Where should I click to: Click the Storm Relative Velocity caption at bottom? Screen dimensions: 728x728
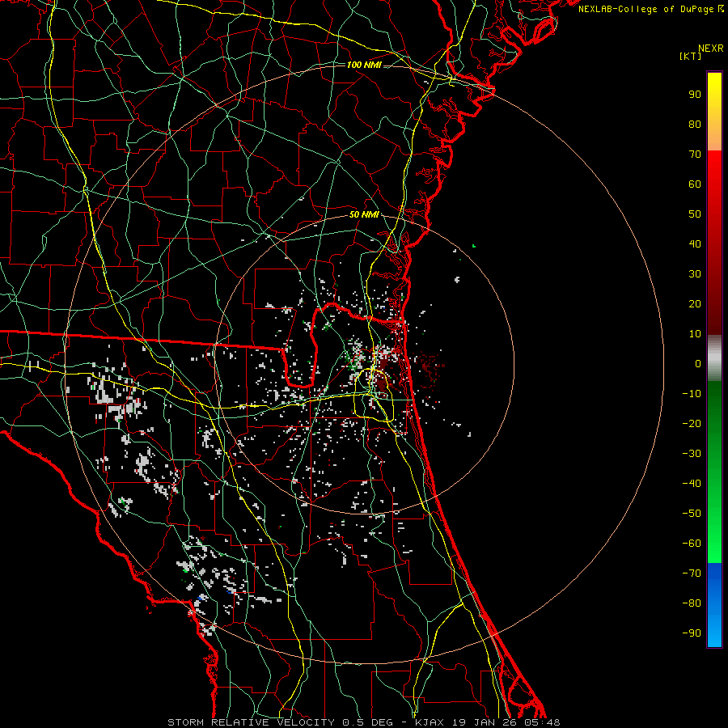pos(363,722)
